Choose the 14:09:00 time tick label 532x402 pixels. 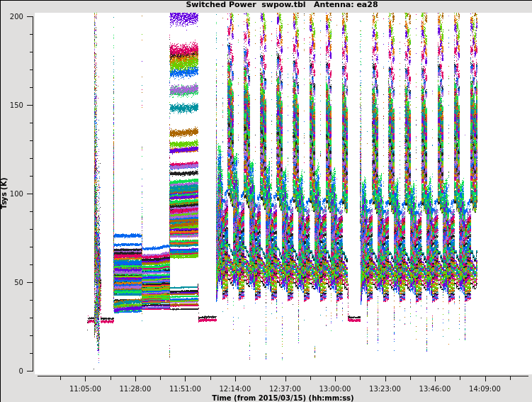coord(485,389)
